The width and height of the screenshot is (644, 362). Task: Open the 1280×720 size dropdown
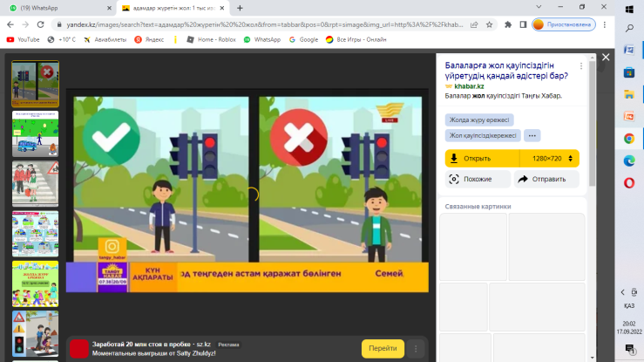click(x=550, y=159)
